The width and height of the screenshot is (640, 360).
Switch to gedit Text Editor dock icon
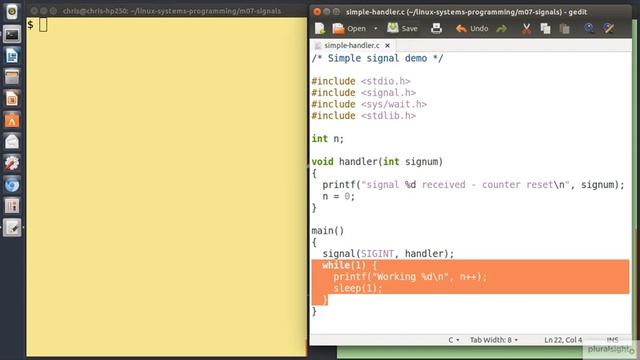[12, 228]
